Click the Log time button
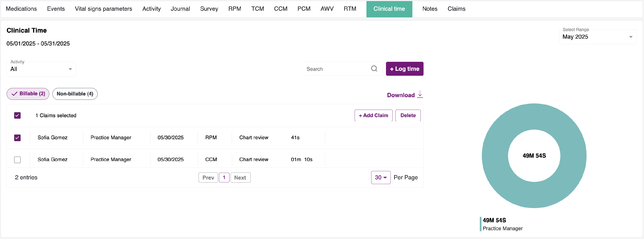Screen dimensions: 644x239 tap(404, 69)
